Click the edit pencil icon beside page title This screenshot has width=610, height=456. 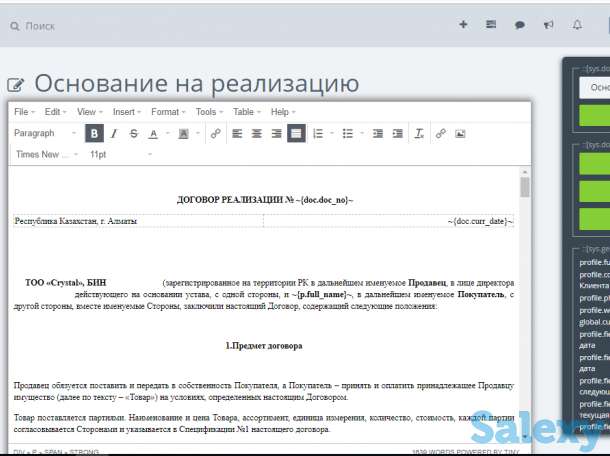tap(16, 84)
